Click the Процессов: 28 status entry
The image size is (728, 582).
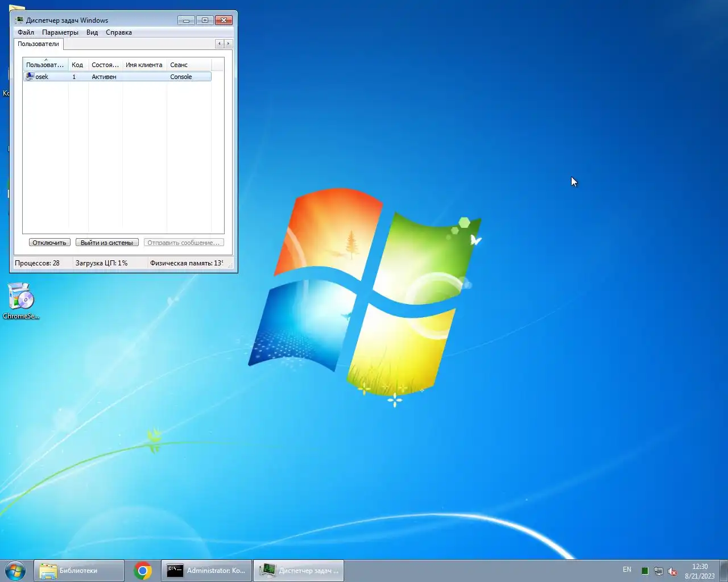pyautogui.click(x=37, y=263)
